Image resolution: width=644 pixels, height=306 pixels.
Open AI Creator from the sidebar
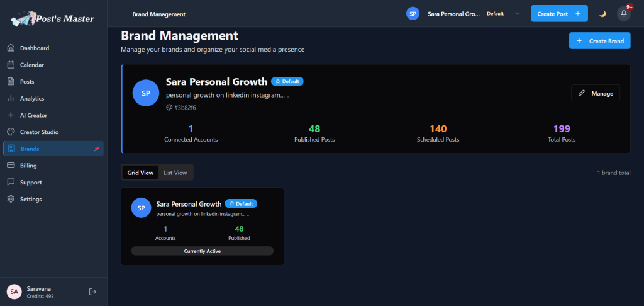tap(33, 115)
